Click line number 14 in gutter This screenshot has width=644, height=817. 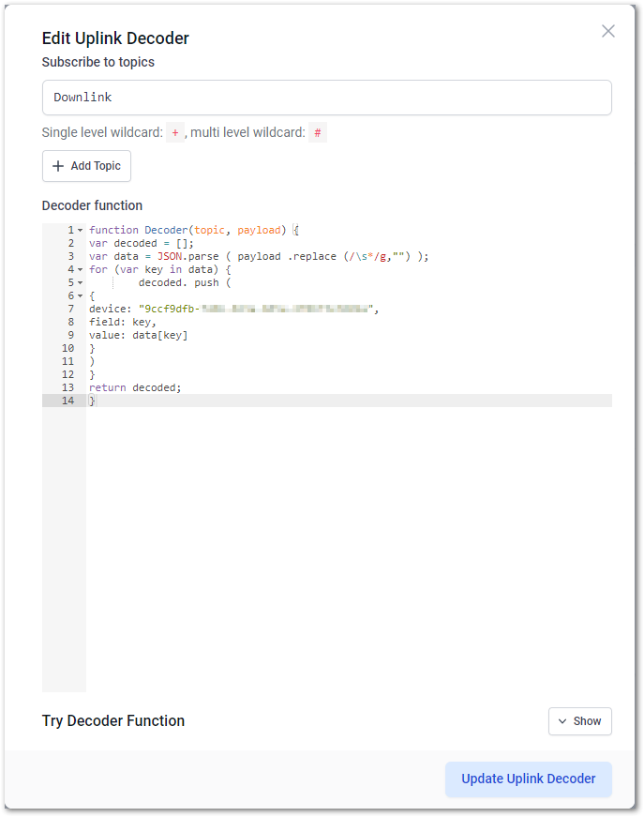[68, 401]
